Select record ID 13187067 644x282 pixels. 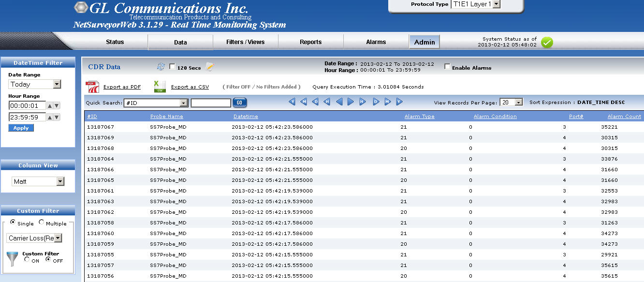101,127
